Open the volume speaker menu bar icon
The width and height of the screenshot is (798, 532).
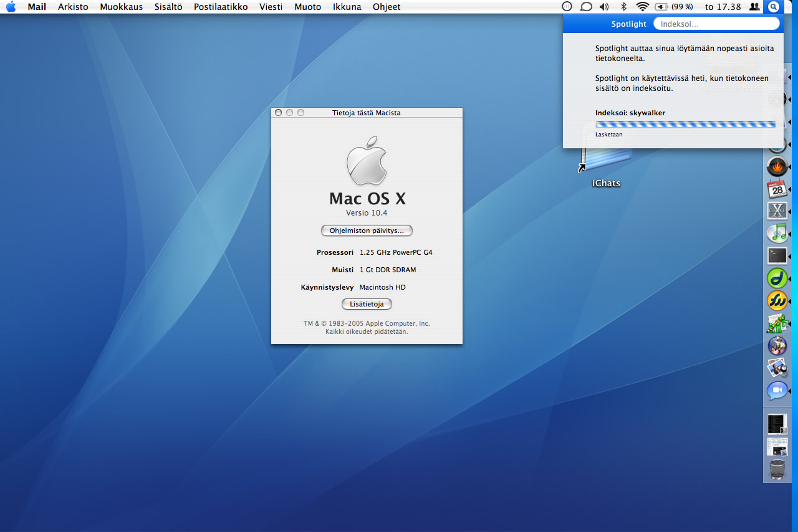pyautogui.click(x=604, y=7)
